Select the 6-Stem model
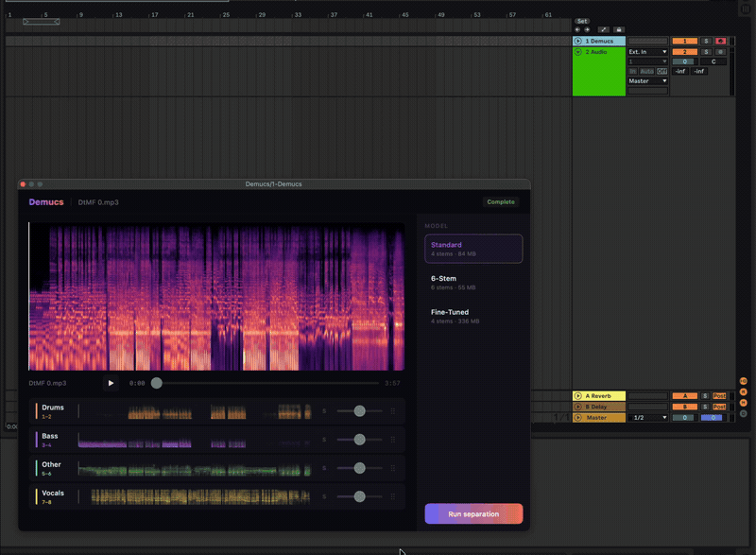This screenshot has width=756, height=555. 473,283
